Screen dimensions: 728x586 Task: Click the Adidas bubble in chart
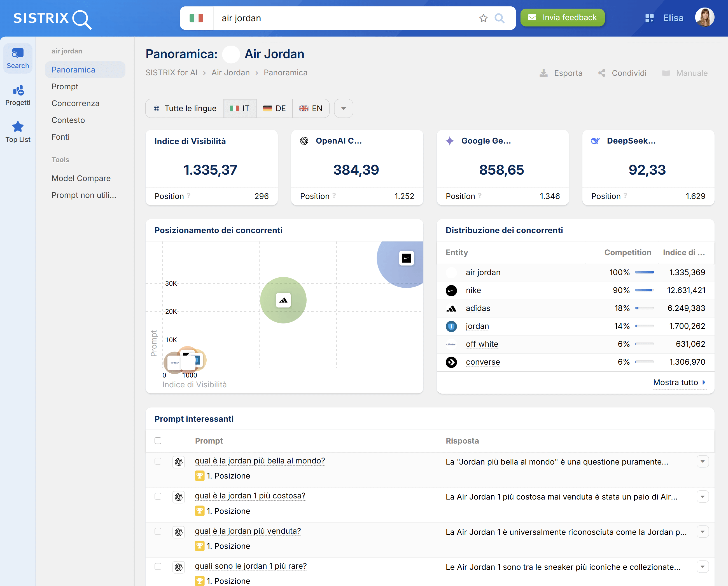(x=283, y=300)
